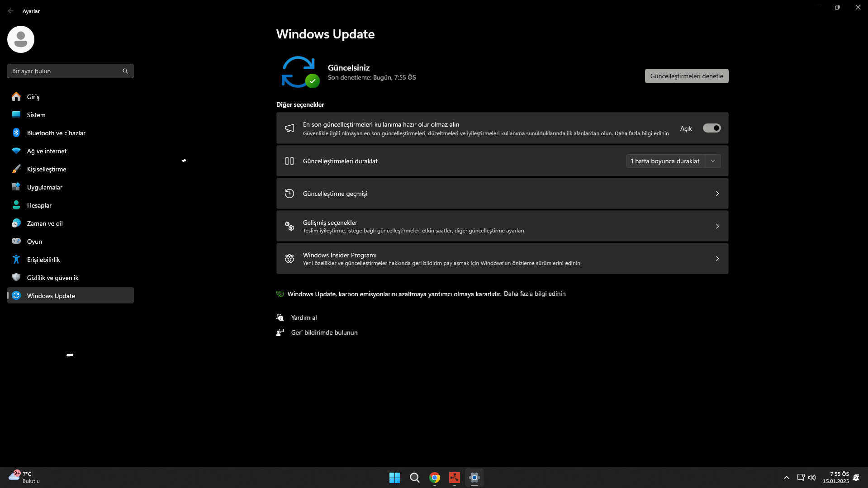Click the 'Güncelsiniz' status heading
Viewport: 868px width, 488px height.
[349, 68]
